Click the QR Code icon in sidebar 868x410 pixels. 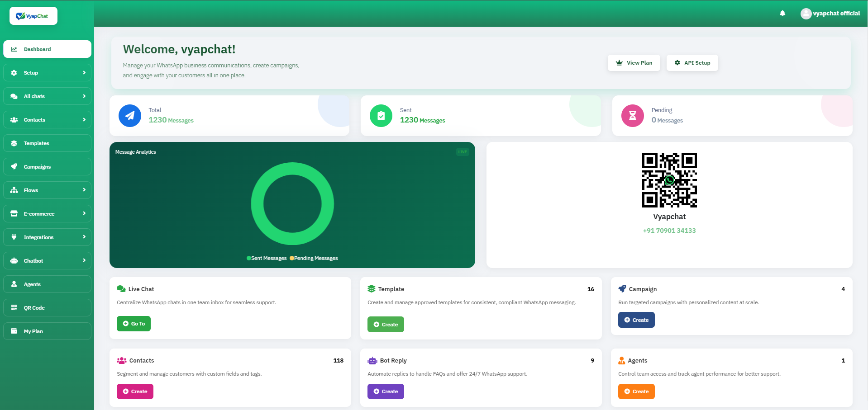(14, 308)
